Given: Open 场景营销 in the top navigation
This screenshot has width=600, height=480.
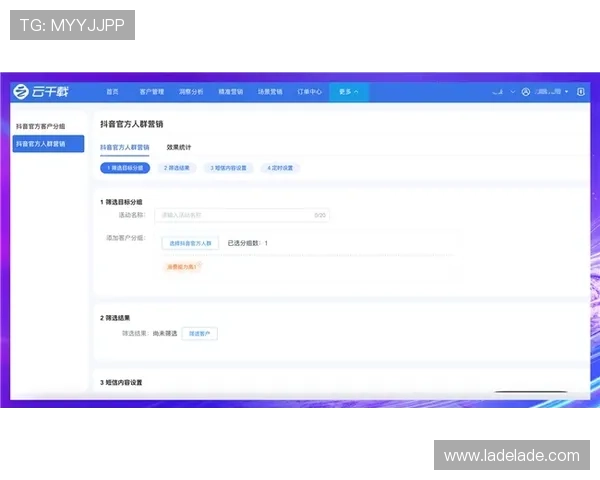Looking at the screenshot, I should (x=270, y=92).
